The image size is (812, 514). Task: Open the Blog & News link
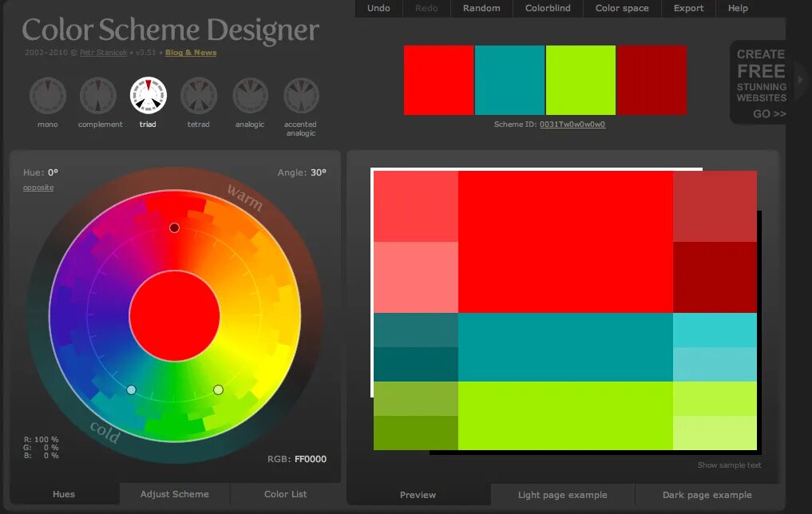click(x=191, y=53)
